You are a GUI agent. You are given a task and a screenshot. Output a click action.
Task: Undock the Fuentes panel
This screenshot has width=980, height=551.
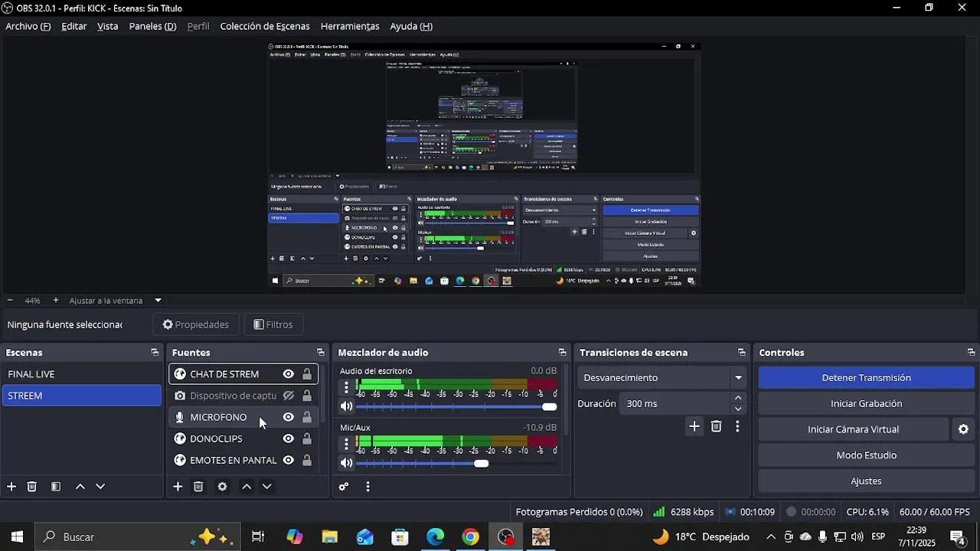321,353
